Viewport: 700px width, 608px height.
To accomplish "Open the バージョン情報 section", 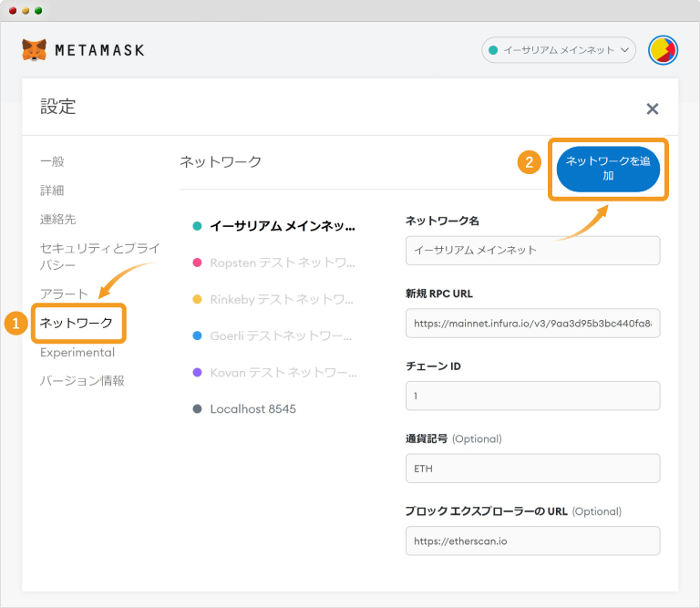I will pyautogui.click(x=82, y=381).
